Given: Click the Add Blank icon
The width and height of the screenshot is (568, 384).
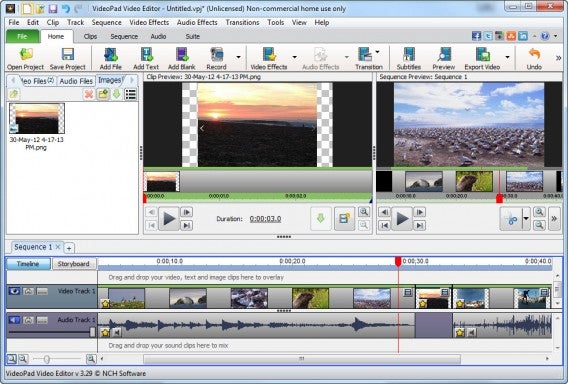Looking at the screenshot, I should (x=182, y=54).
